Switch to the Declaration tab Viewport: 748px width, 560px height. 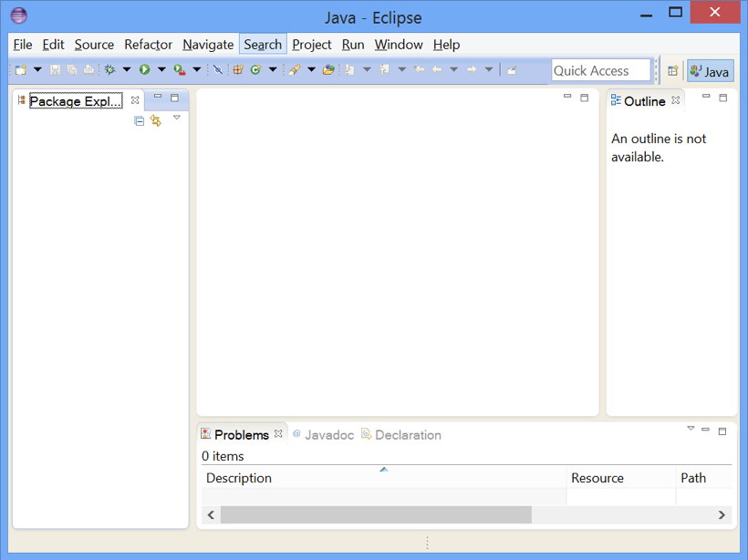(401, 434)
